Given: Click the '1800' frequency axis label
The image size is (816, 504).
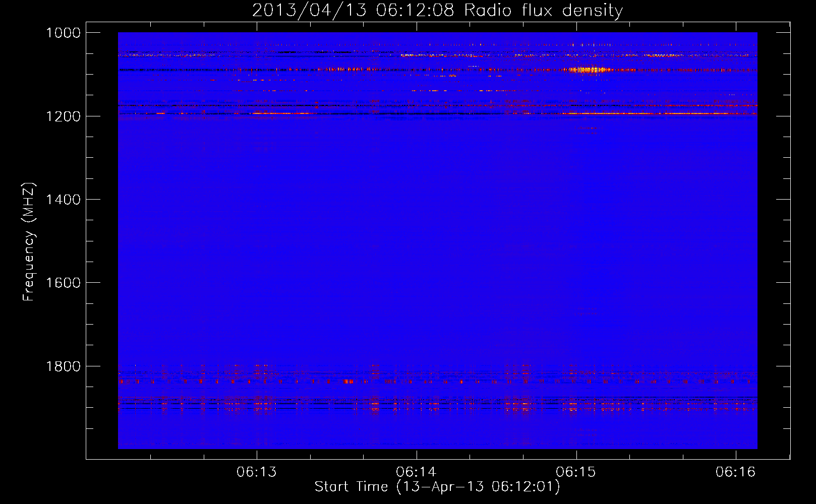Looking at the screenshot, I should [x=63, y=366].
